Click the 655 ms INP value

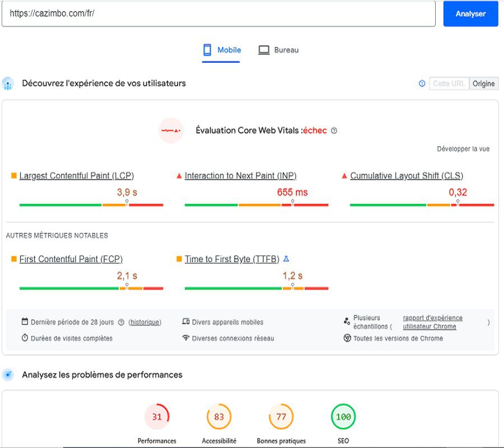pyautogui.click(x=292, y=192)
